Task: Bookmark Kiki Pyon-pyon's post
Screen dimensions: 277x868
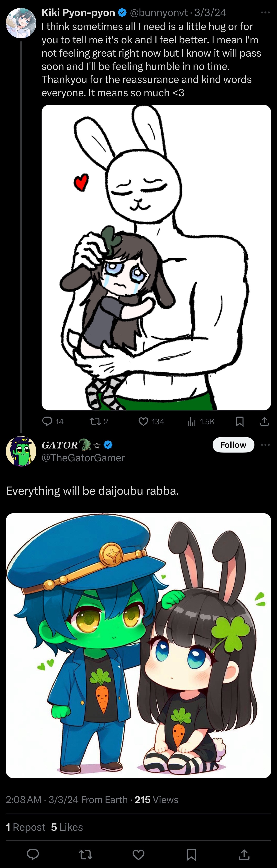Action: pos(240,421)
